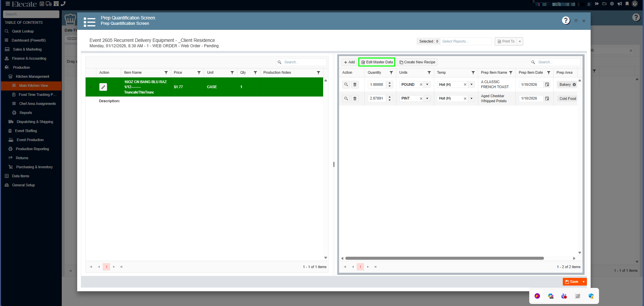Open Main Kitchen View in sidebar

pyautogui.click(x=33, y=86)
